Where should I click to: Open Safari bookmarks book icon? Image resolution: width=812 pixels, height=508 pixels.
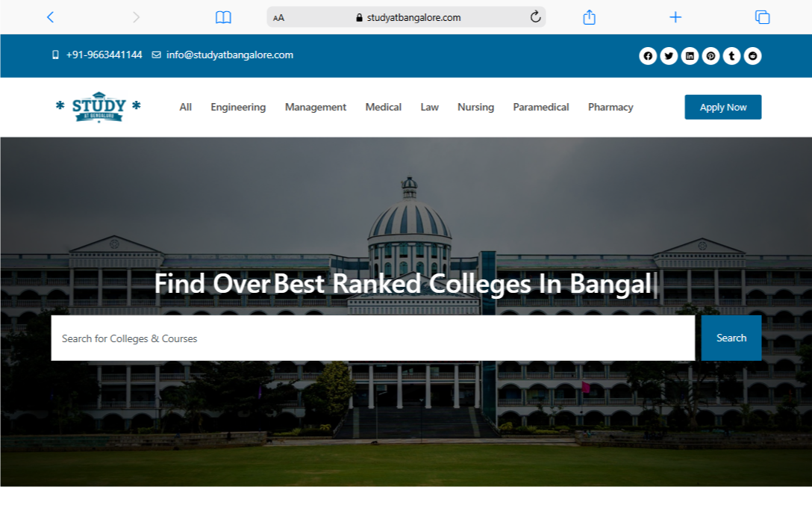(223, 17)
